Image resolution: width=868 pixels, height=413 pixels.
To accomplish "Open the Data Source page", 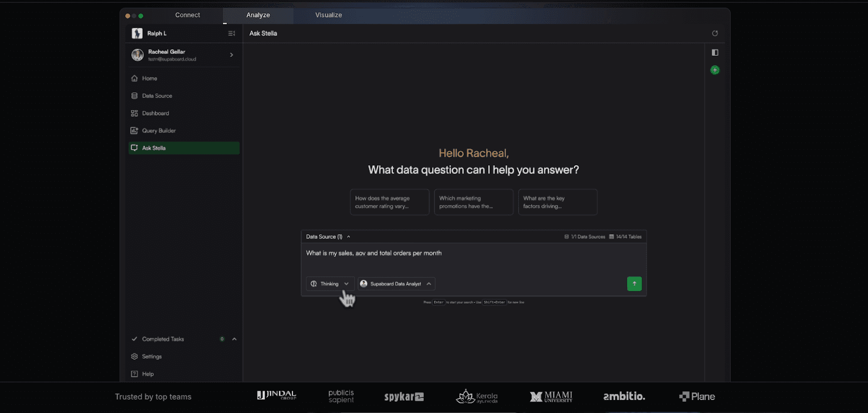I will pos(184,96).
